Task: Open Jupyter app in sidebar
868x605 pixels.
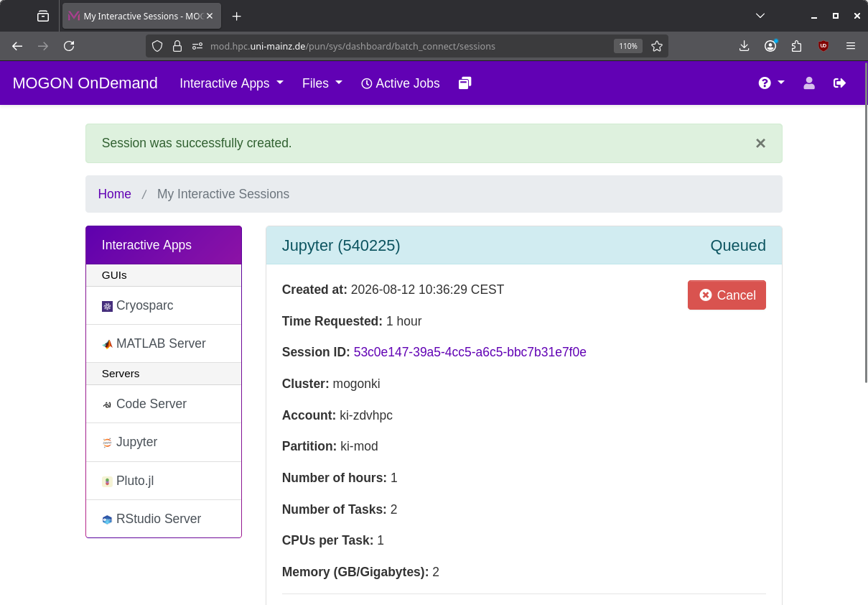Action: pyautogui.click(x=164, y=442)
